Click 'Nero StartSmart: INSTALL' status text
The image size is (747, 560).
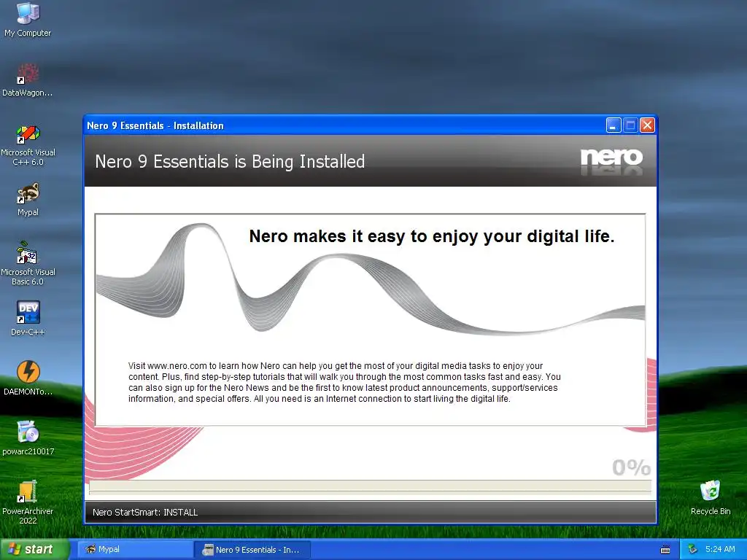(145, 513)
